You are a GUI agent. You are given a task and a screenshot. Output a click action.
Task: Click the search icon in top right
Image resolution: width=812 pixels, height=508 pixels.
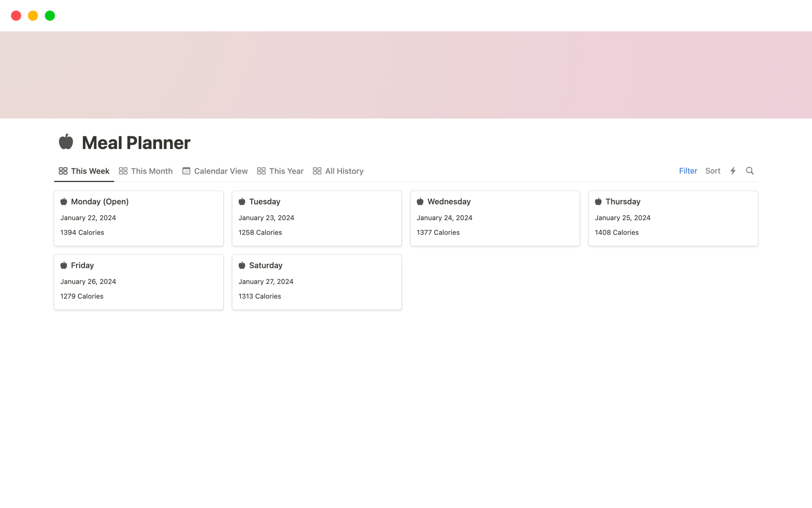pyautogui.click(x=750, y=170)
